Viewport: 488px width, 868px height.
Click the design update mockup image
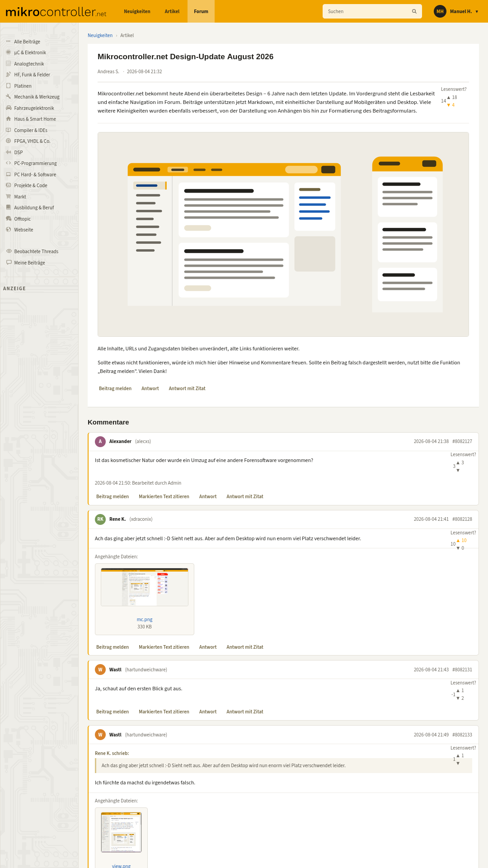[283, 234]
